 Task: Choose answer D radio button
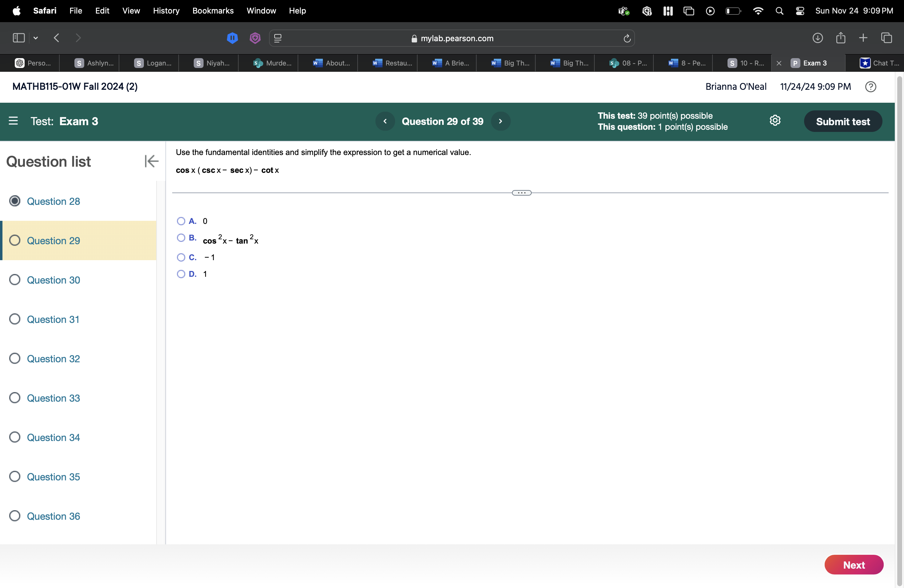pos(181,274)
